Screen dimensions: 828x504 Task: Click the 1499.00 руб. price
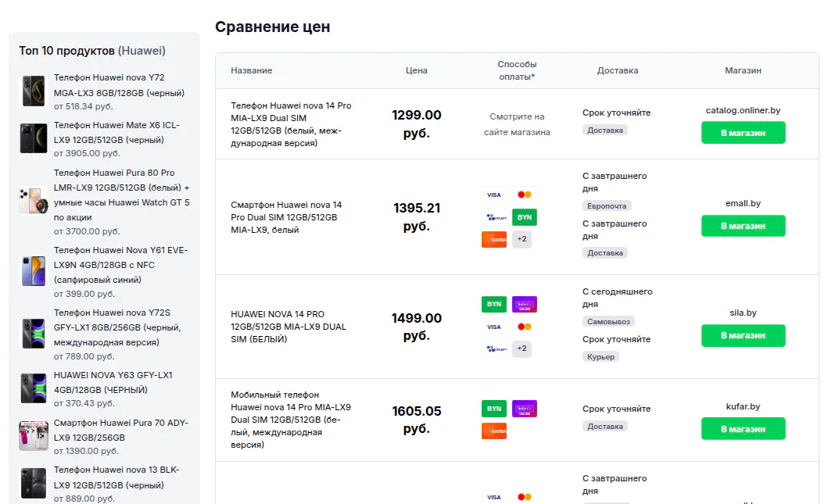point(417,327)
